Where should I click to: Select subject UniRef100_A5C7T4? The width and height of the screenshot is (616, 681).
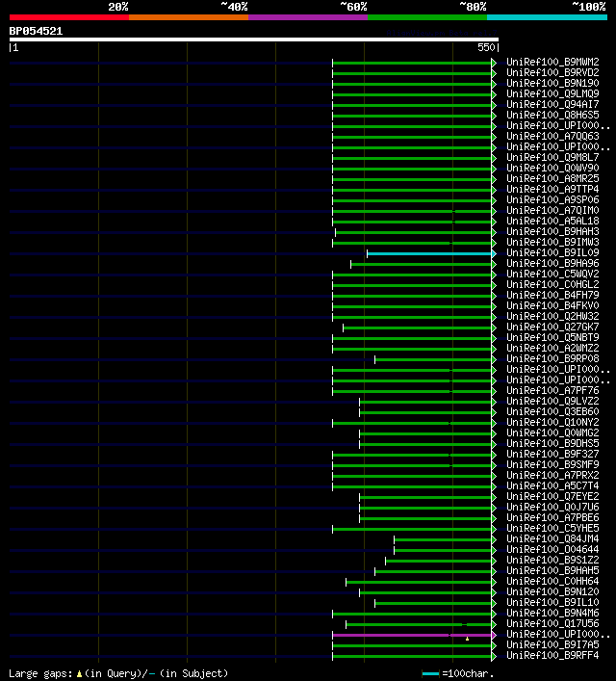pos(552,486)
